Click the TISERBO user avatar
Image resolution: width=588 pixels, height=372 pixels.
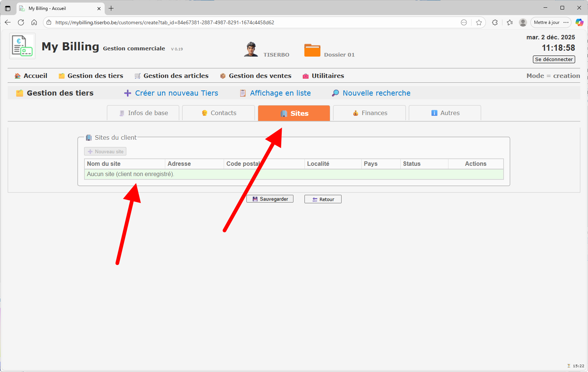click(251, 49)
